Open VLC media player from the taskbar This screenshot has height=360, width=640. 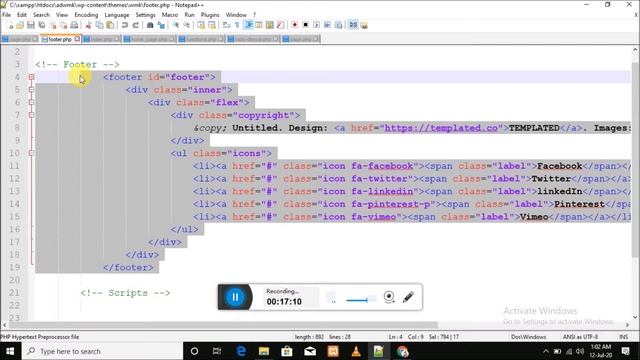click(356, 351)
